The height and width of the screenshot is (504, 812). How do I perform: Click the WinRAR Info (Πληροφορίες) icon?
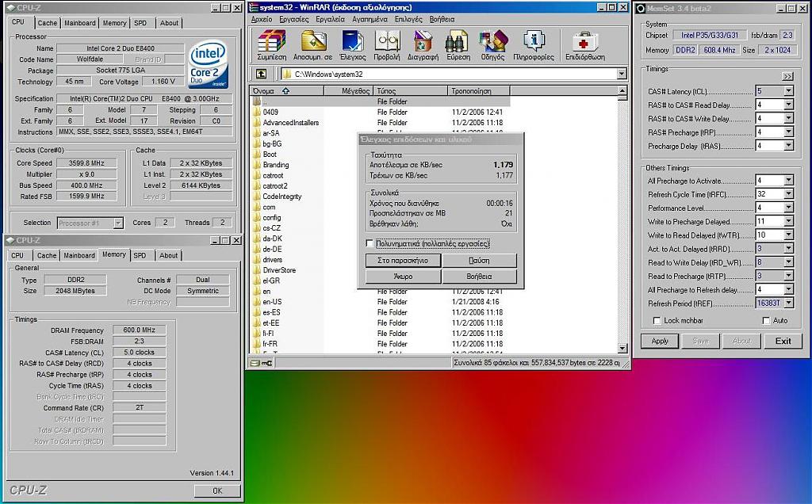[x=534, y=40]
